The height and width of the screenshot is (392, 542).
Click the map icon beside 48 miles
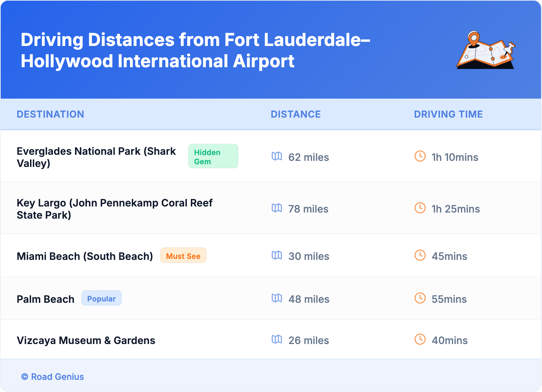[x=277, y=298]
